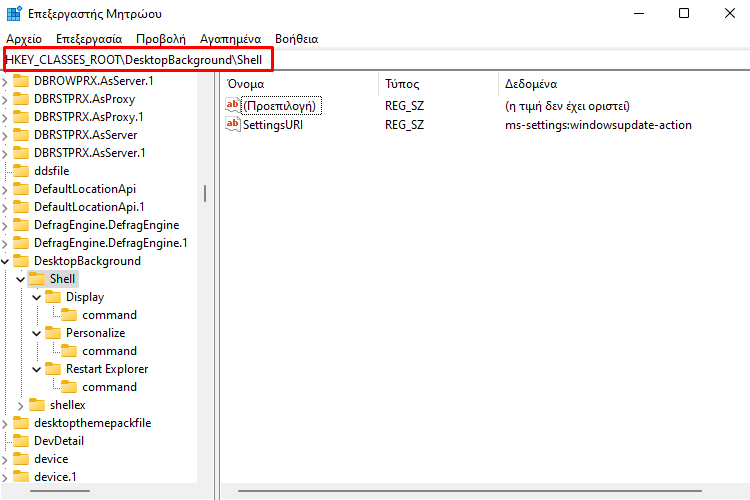Select the desktopthemepackfile key label
The height and width of the screenshot is (500, 750).
tap(93, 423)
